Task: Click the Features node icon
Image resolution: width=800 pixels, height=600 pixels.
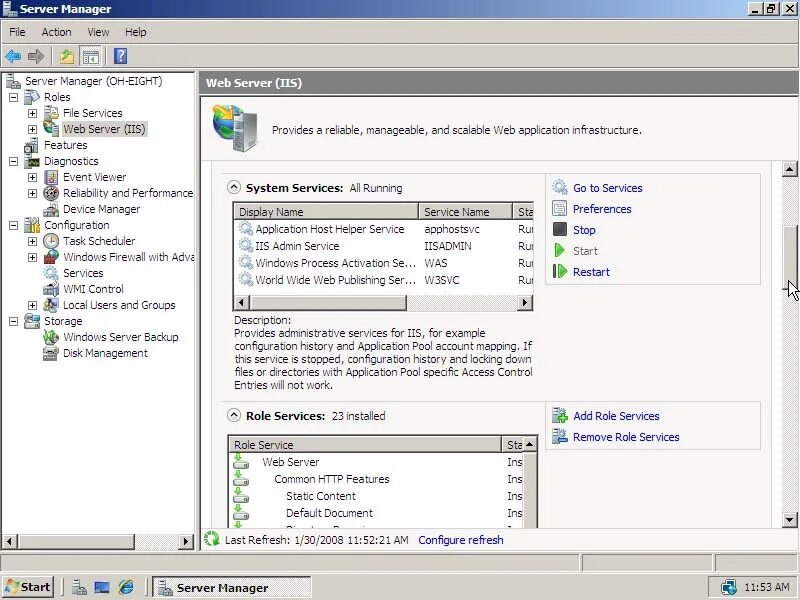Action: point(32,145)
